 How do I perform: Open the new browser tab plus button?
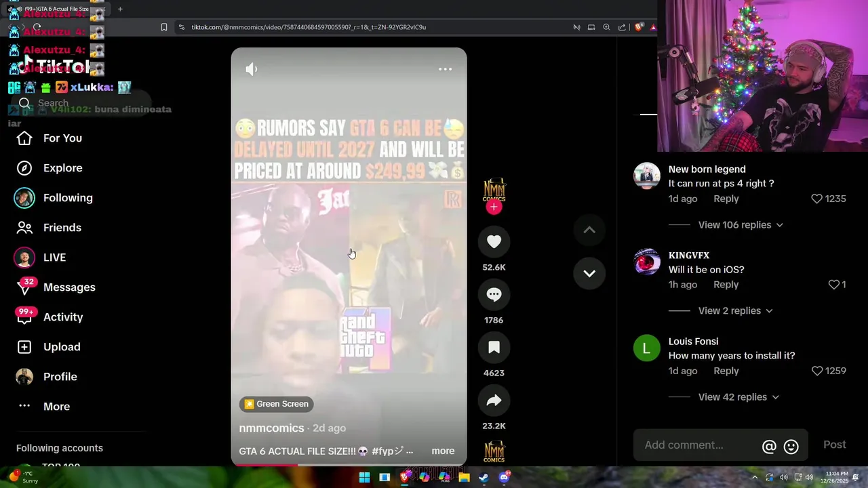point(120,9)
